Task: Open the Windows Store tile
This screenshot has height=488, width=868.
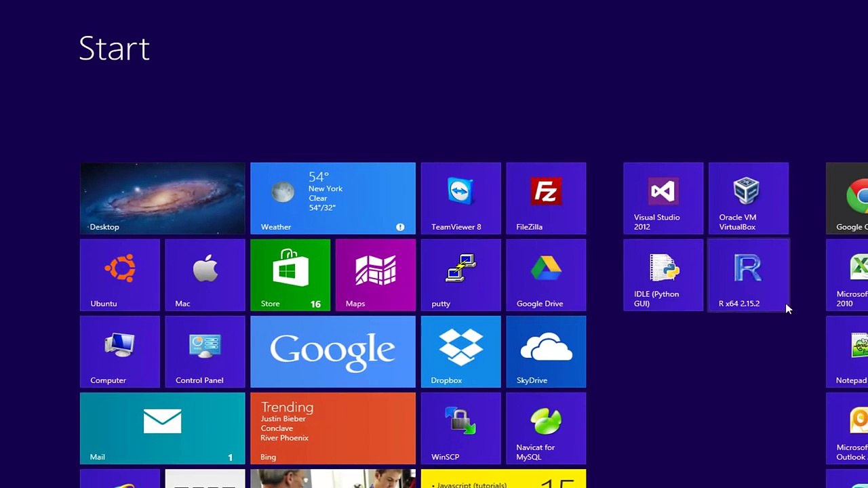Action: click(290, 275)
